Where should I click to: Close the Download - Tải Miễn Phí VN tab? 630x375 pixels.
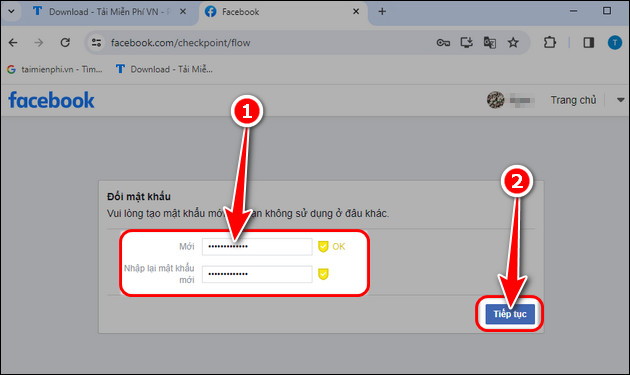(x=183, y=12)
